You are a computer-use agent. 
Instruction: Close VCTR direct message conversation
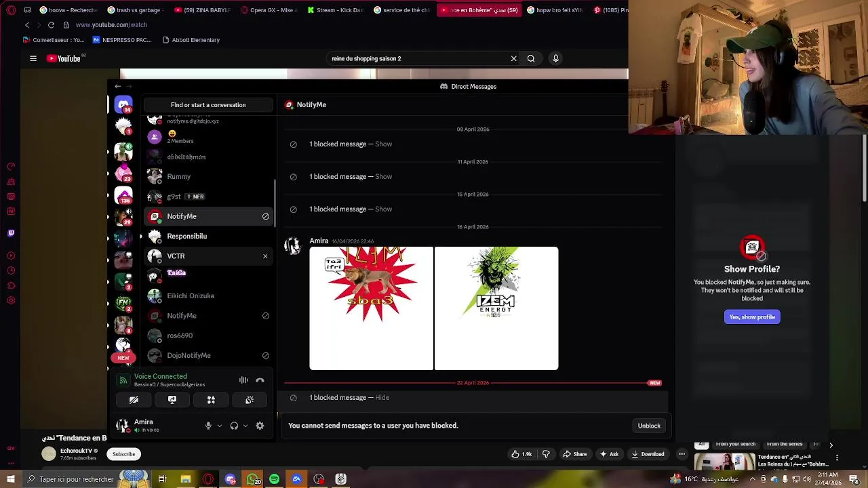[x=265, y=256]
